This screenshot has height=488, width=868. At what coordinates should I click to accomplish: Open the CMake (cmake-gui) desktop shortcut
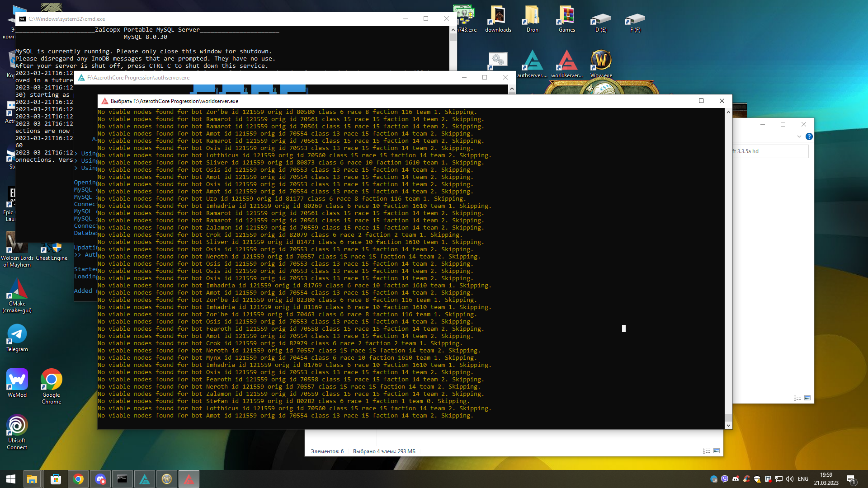coord(17,289)
